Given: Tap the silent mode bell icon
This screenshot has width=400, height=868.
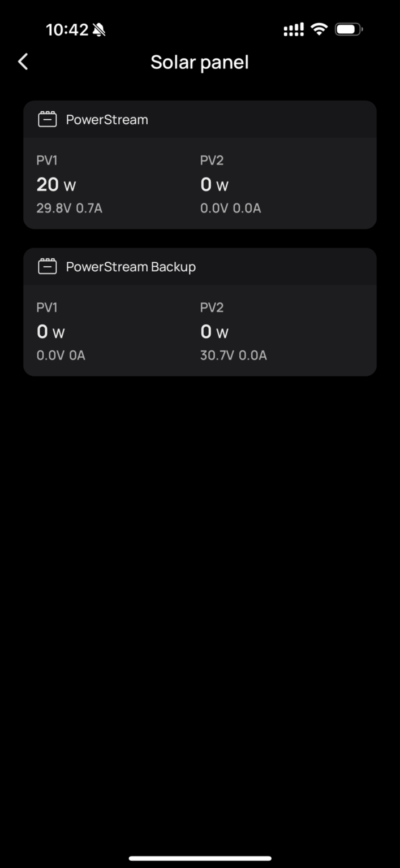Looking at the screenshot, I should point(99,30).
